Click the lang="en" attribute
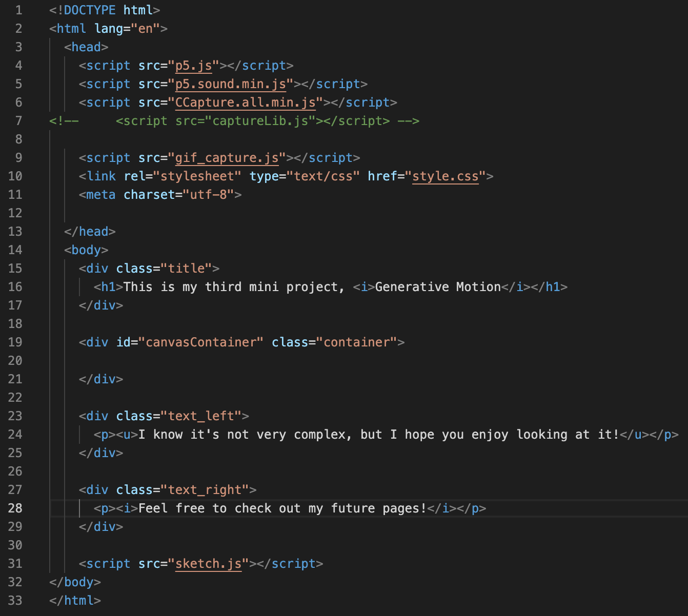 coord(127,29)
